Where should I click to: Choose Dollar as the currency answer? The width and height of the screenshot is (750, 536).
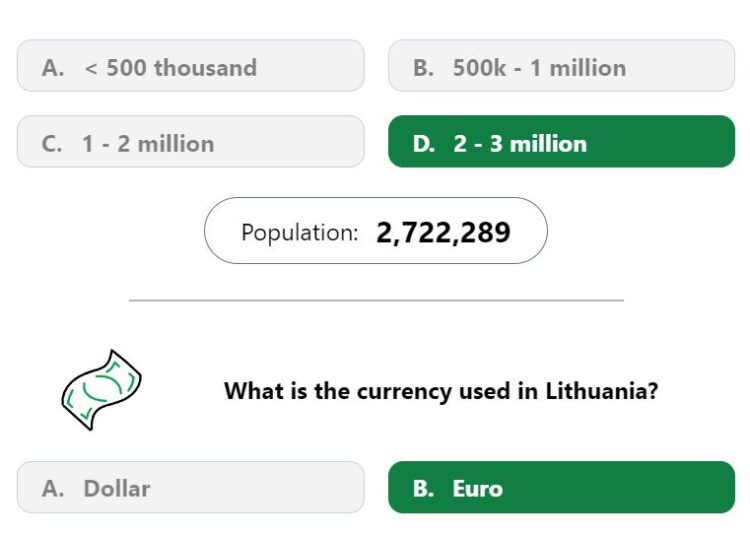pyautogui.click(x=191, y=487)
